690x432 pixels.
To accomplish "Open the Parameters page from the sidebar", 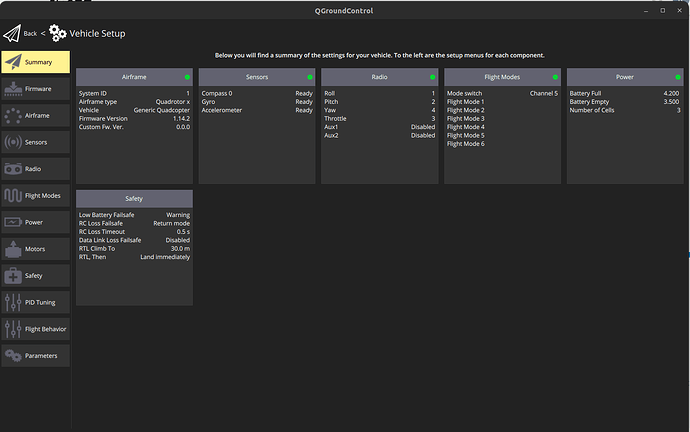I will [x=35, y=355].
